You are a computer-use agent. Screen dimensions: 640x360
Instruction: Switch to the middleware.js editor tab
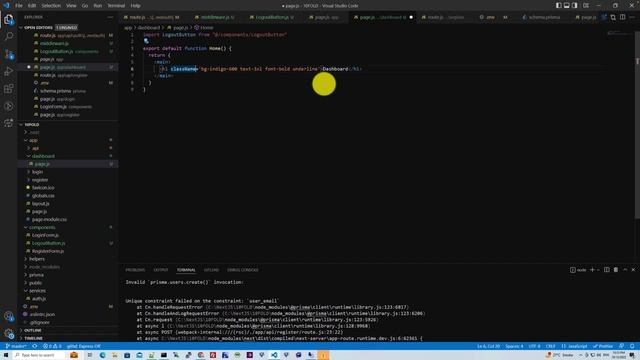click(x=215, y=17)
